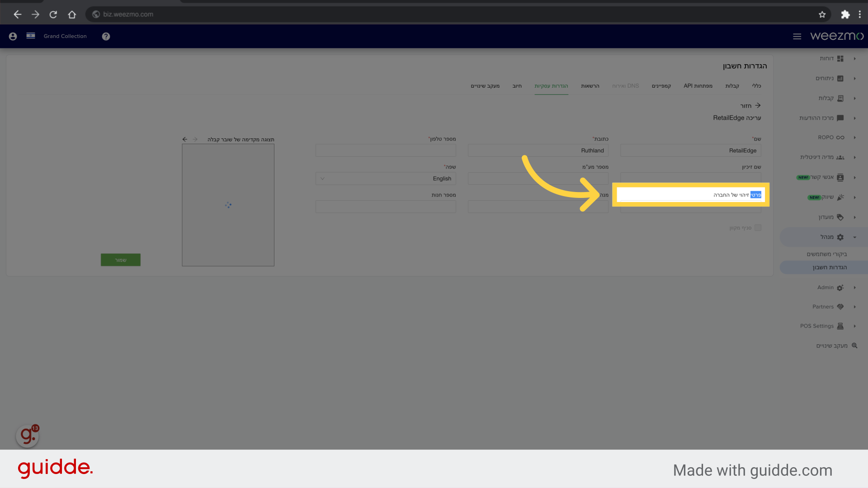Open the שפה dropdown showing English
This screenshot has width=868, height=488.
click(x=386, y=178)
